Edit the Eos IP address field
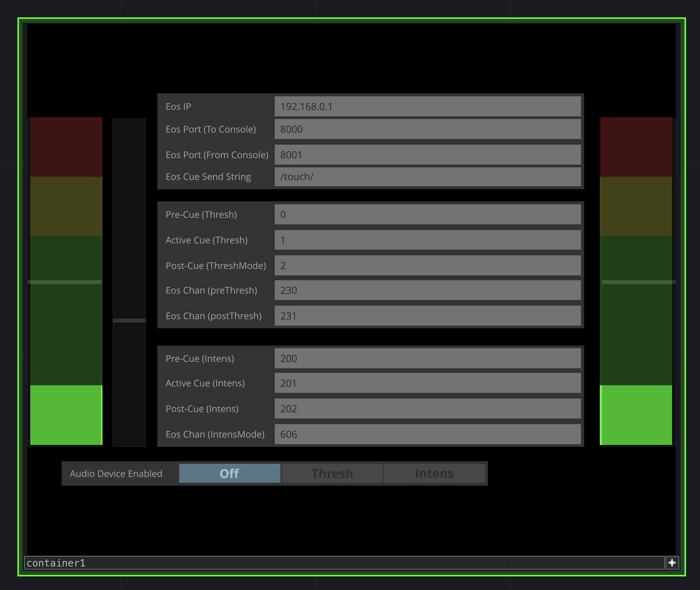700x590 pixels. tap(427, 106)
